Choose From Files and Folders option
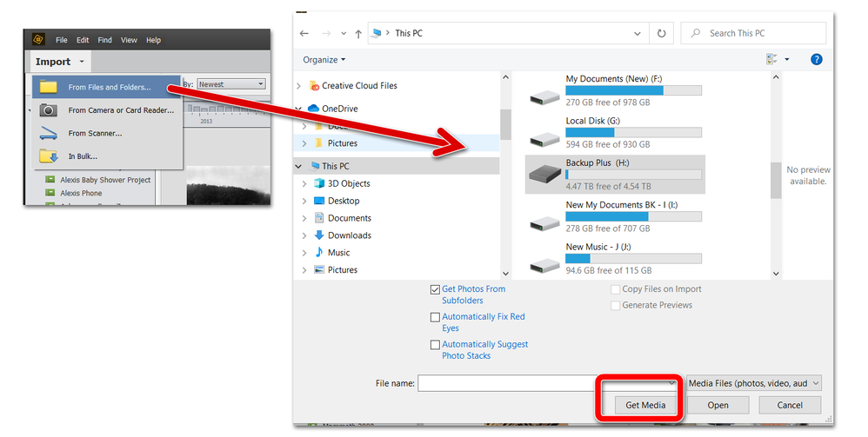 106,87
